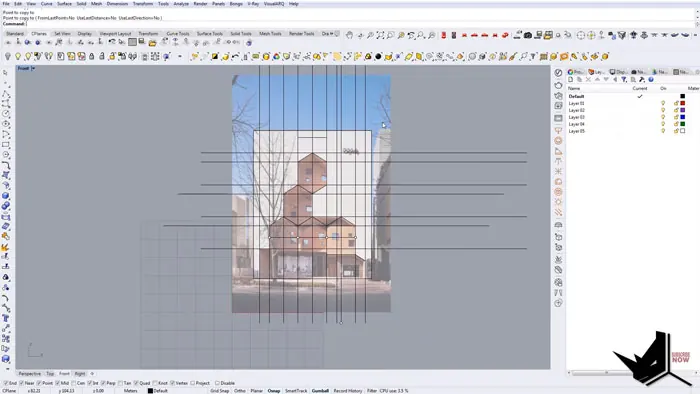
Task: Open the Dimension menu
Action: pyautogui.click(x=117, y=4)
